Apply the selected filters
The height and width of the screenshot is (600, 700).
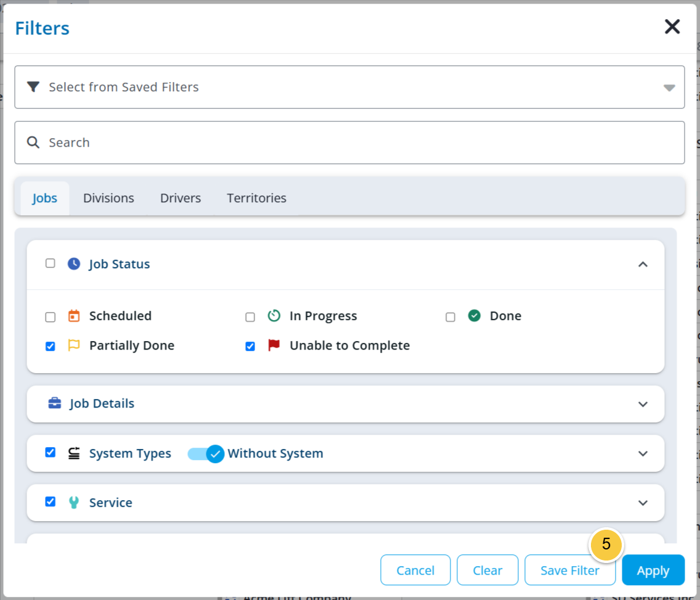653,570
